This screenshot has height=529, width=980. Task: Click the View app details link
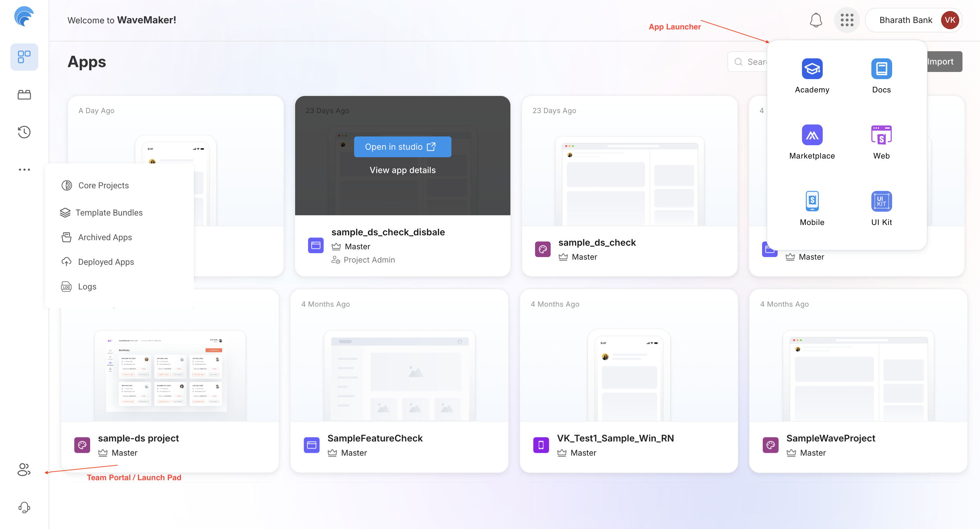(x=402, y=170)
